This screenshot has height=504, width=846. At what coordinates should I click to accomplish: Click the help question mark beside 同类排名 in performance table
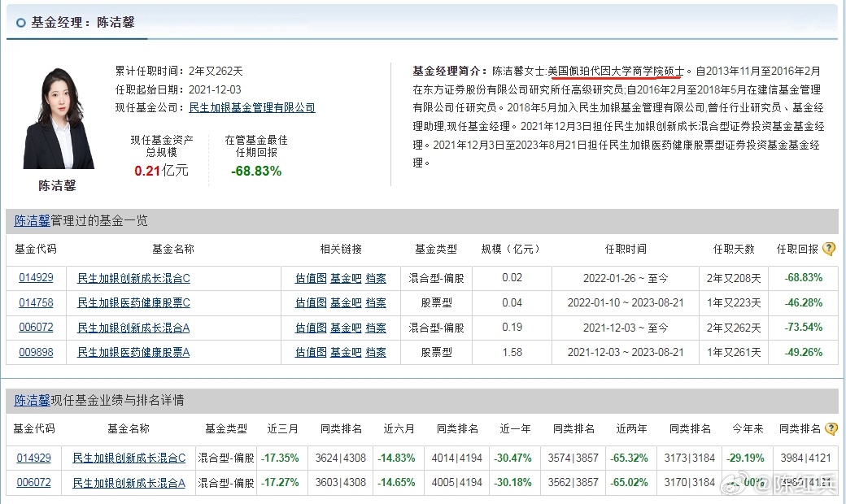coord(831,429)
